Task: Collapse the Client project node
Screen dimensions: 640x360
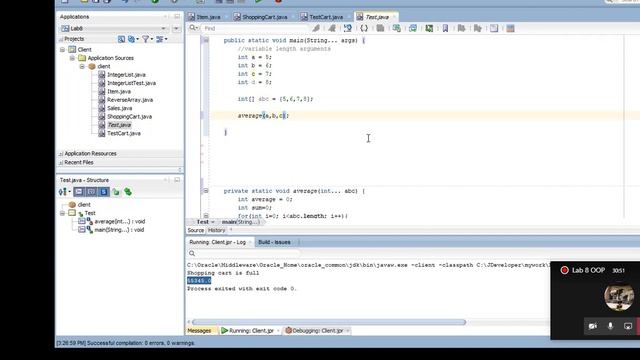Action: tap(62, 50)
